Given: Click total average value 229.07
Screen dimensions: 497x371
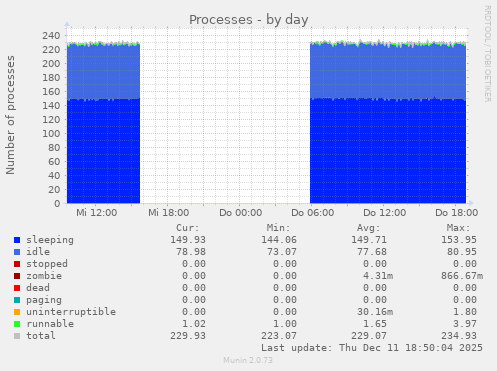Looking at the screenshot, I should [369, 336].
